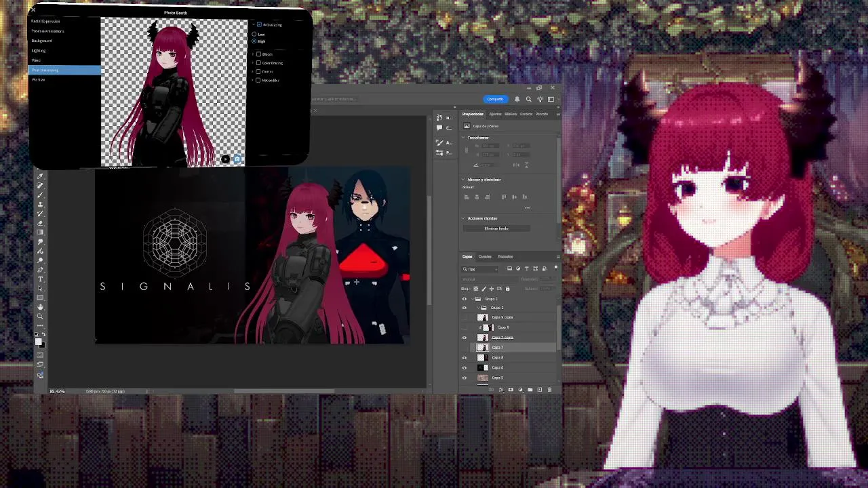The width and height of the screenshot is (868, 488).
Task: Click the lock all padlock icon
Action: coord(508,289)
